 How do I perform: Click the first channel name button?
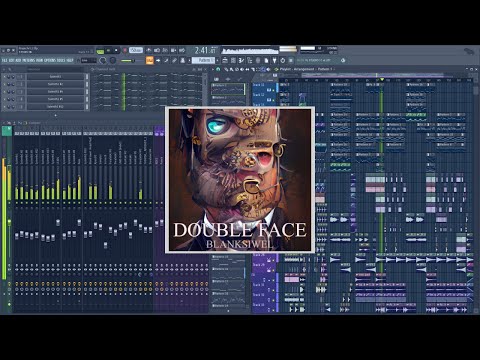[55, 77]
